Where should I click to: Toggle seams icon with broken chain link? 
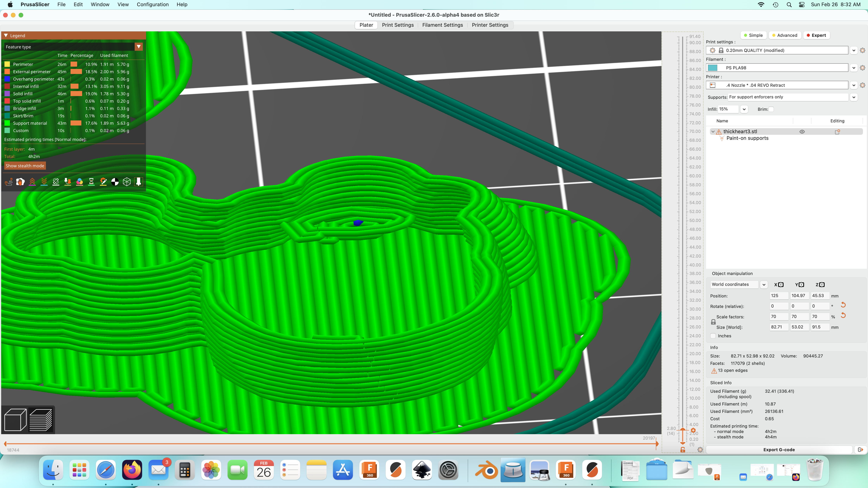pos(56,182)
